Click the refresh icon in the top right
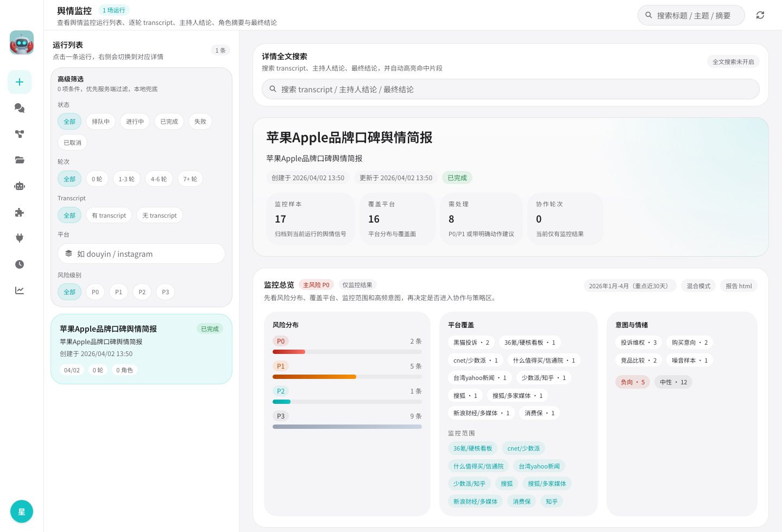This screenshot has height=532, width=782. [x=760, y=15]
